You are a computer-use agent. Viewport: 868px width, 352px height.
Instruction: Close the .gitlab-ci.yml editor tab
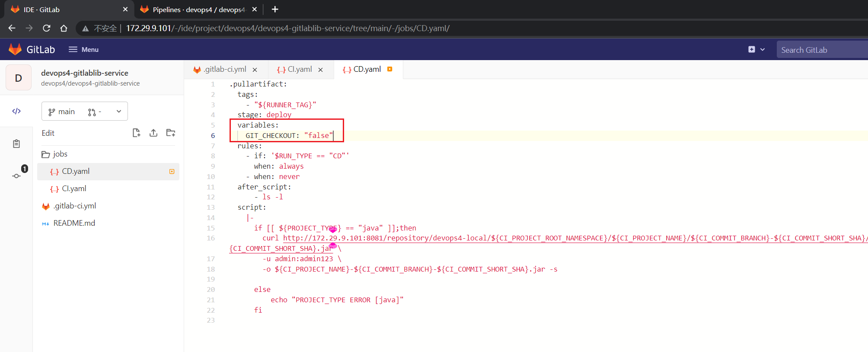255,70
